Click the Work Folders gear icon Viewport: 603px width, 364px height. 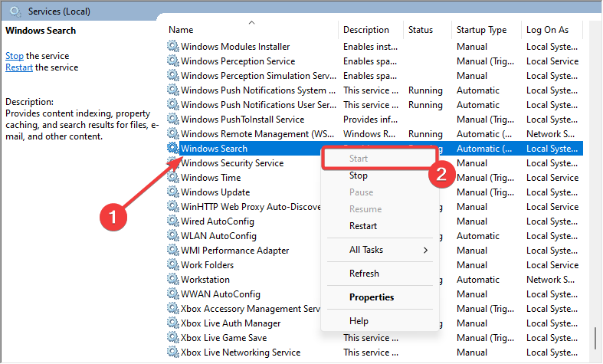click(172, 264)
